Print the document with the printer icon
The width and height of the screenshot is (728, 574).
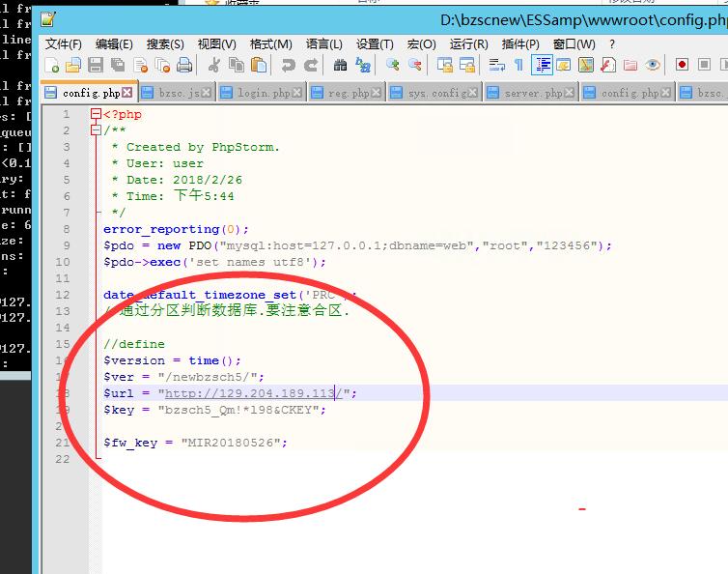pos(184,65)
